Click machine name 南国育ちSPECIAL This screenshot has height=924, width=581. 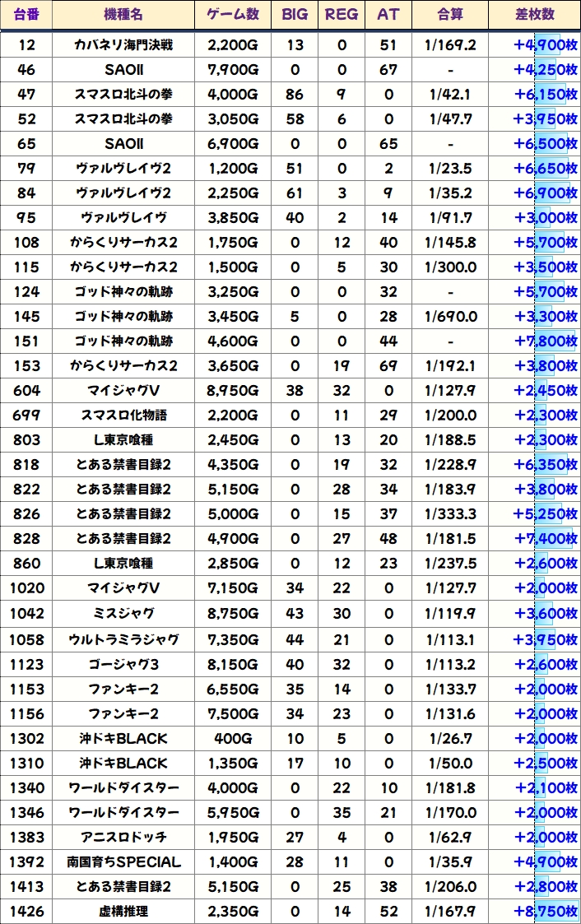pos(123,862)
